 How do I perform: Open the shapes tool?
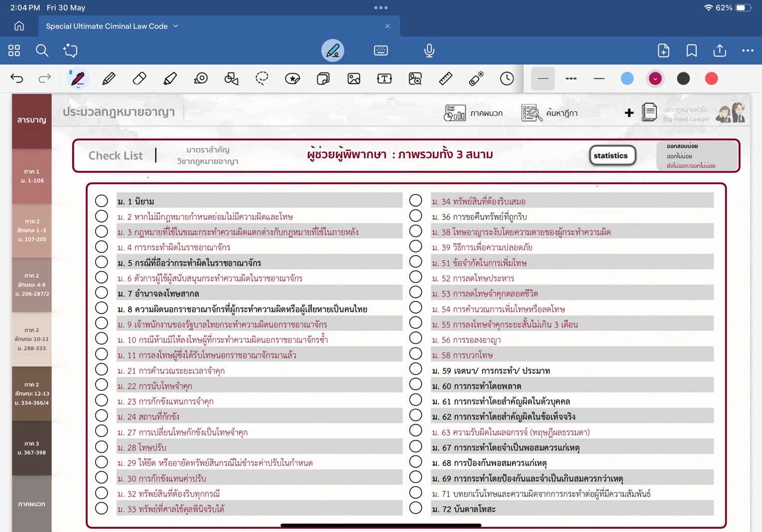231,78
